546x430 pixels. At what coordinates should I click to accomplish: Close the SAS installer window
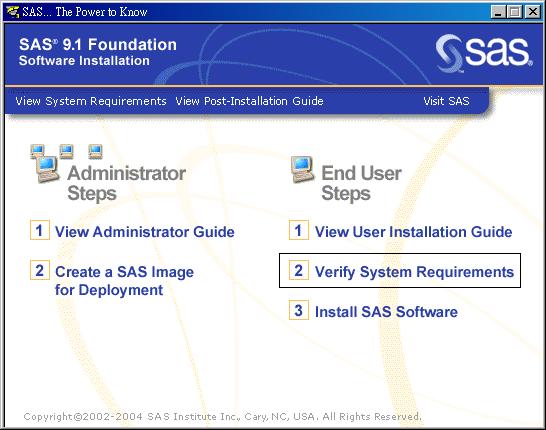(x=533, y=12)
